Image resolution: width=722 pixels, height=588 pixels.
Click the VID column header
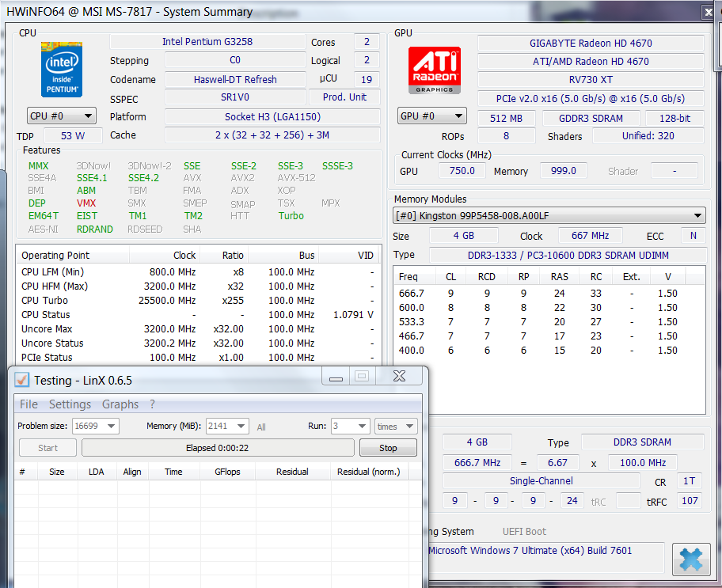[350, 255]
